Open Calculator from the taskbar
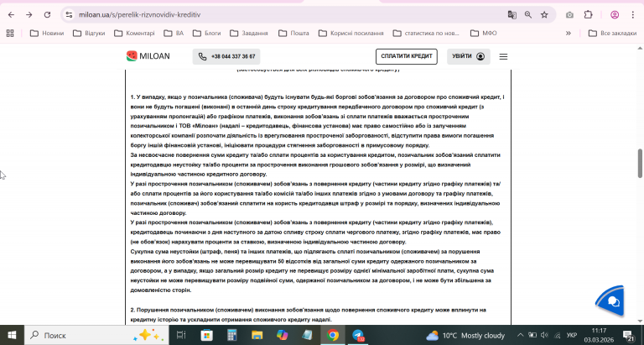 (x=232, y=335)
